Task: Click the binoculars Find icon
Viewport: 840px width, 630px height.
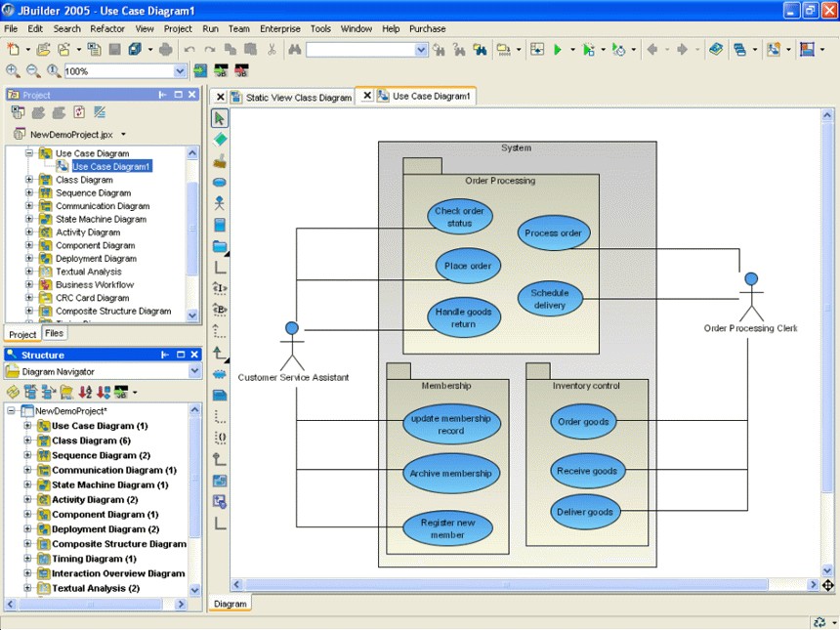Action: pyautogui.click(x=294, y=49)
